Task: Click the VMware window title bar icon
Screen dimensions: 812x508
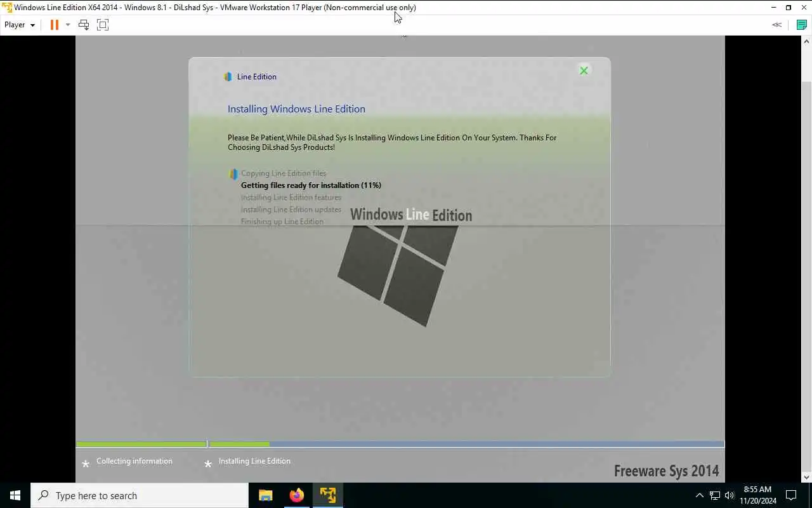Action: [7, 8]
